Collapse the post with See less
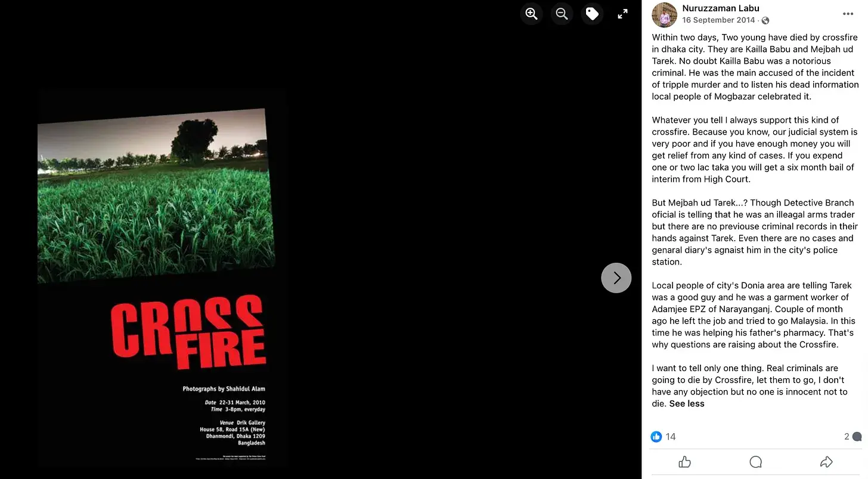This screenshot has width=868, height=479. point(687,403)
